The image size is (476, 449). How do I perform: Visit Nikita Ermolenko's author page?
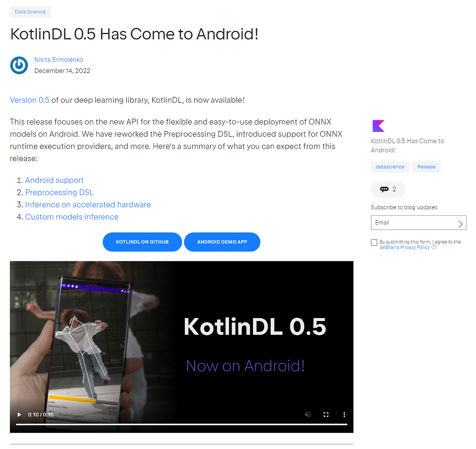[x=59, y=59]
